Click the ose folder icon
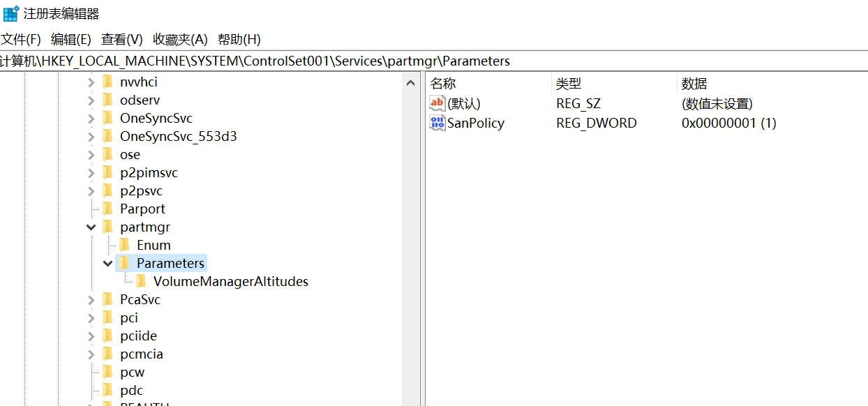Image resolution: width=868 pixels, height=406 pixels. coord(107,154)
